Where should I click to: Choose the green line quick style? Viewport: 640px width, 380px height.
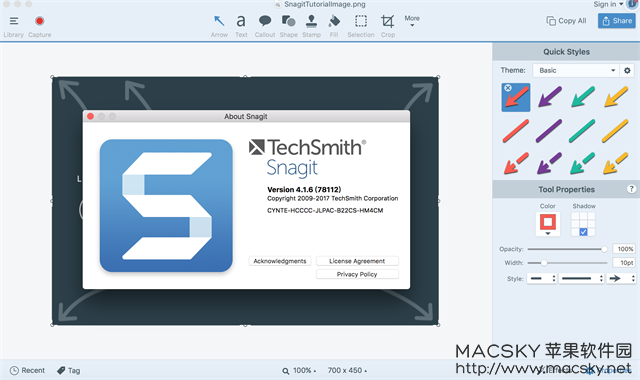click(582, 131)
